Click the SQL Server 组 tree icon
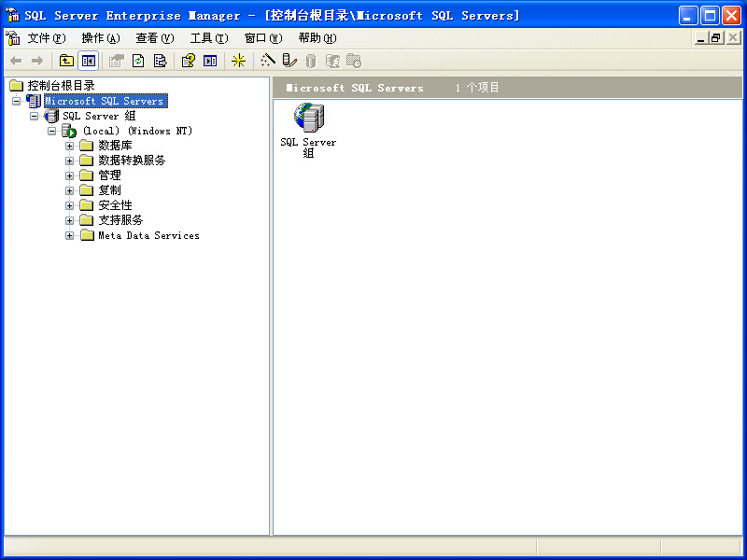The image size is (747, 560). tap(51, 116)
